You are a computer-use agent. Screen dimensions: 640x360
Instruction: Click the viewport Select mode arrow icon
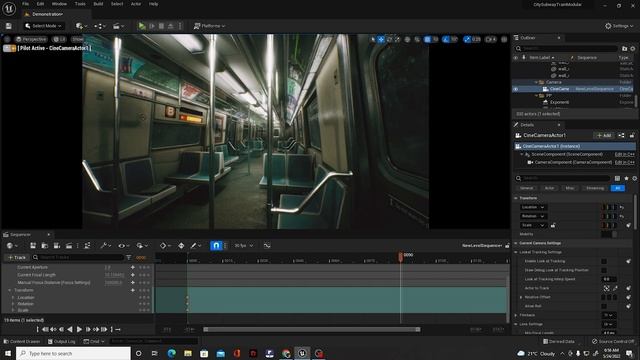pyautogui.click(x=373, y=40)
